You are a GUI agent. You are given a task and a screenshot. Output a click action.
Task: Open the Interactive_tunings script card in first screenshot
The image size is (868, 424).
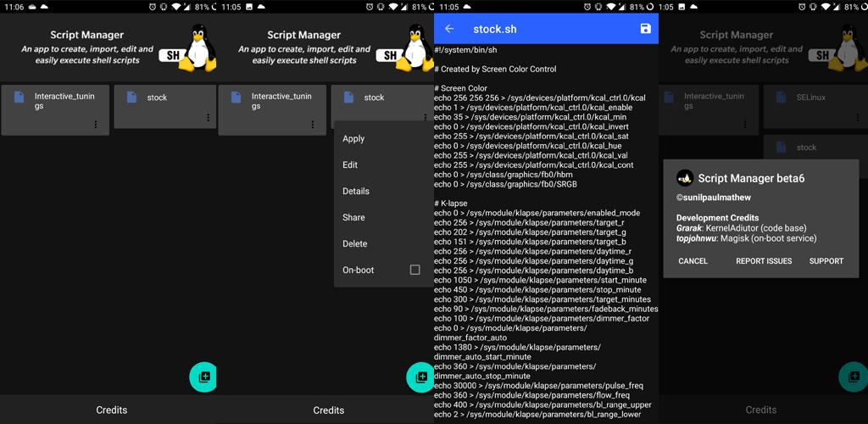click(x=55, y=109)
